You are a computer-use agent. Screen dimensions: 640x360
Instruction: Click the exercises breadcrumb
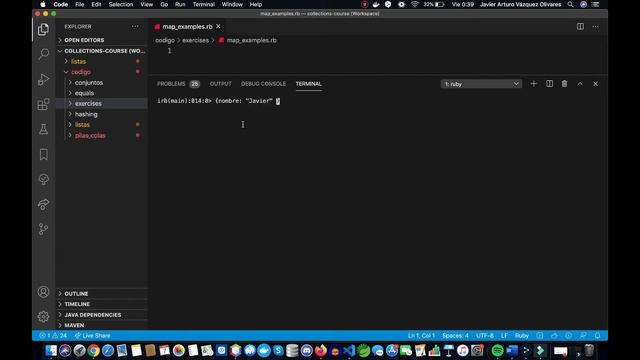pos(196,40)
